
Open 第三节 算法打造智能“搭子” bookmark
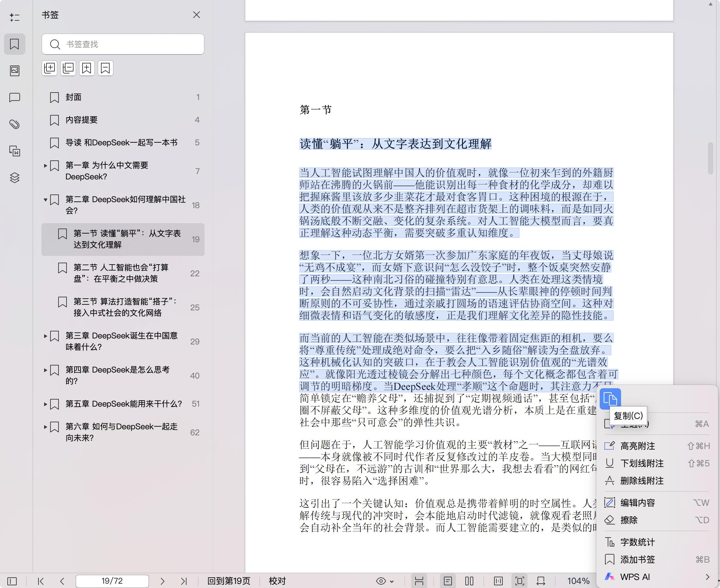[x=123, y=307]
